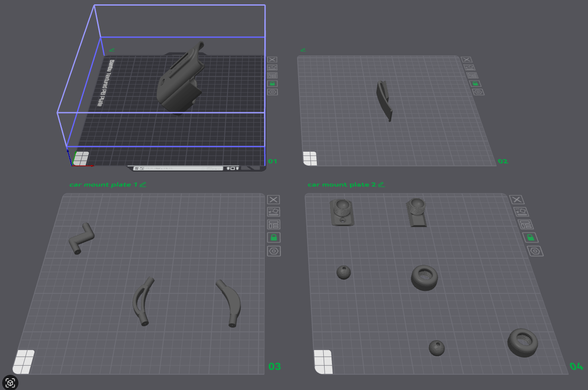The width and height of the screenshot is (588, 390).
Task: Edit the 'car mount plate 2' name
Action: [381, 185]
